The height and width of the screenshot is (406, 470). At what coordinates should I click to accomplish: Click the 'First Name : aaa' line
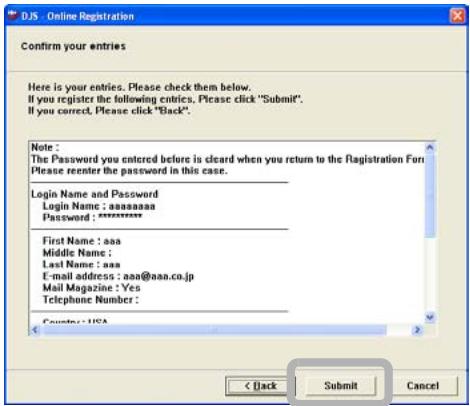82,241
